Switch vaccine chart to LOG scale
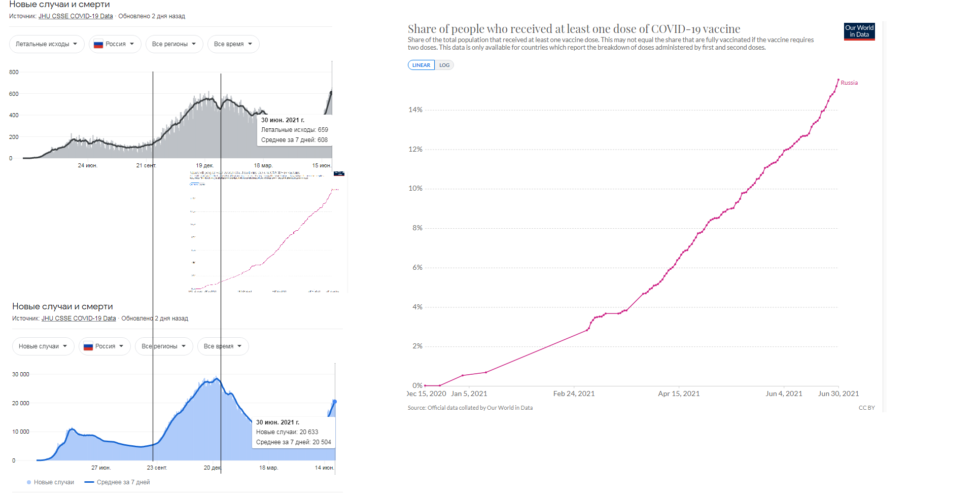Viewport: 980px width, 499px height. [x=444, y=65]
